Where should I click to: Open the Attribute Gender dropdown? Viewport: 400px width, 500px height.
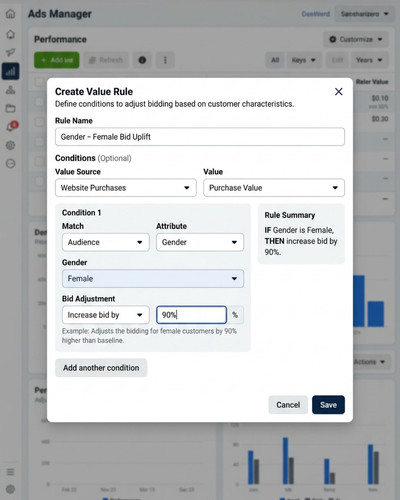(200, 242)
